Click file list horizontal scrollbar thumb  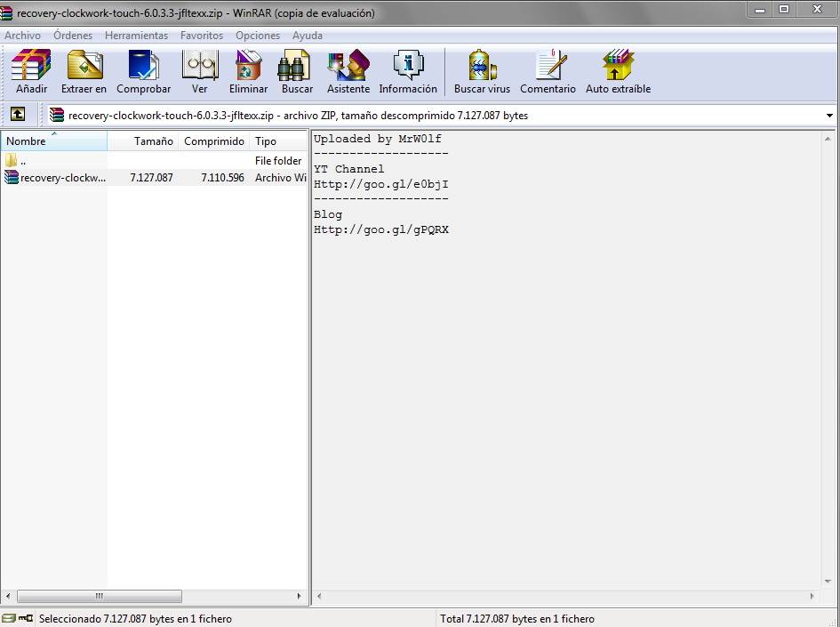99,596
